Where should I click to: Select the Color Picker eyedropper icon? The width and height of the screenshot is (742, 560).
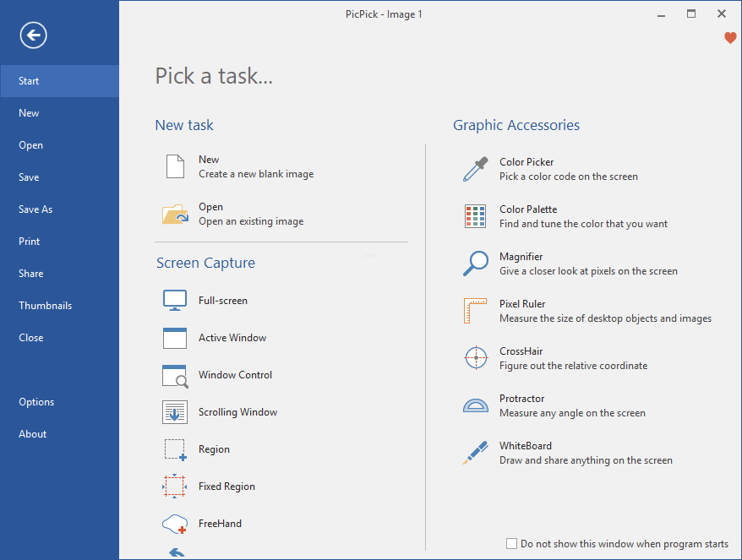click(x=476, y=169)
